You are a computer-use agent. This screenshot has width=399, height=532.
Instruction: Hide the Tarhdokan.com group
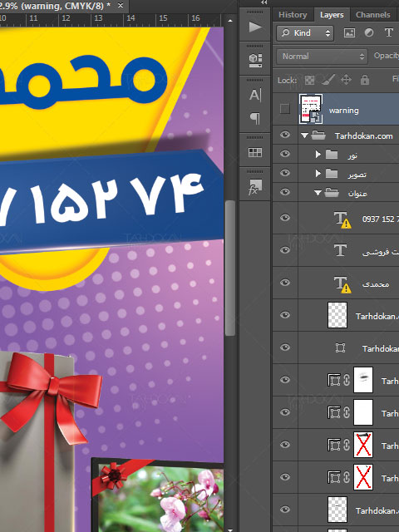[x=285, y=135]
